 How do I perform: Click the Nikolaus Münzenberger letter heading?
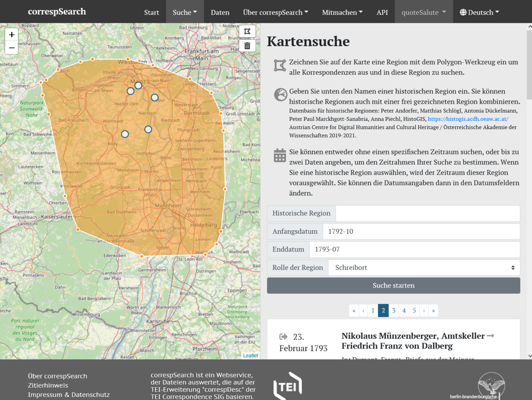tap(418, 341)
